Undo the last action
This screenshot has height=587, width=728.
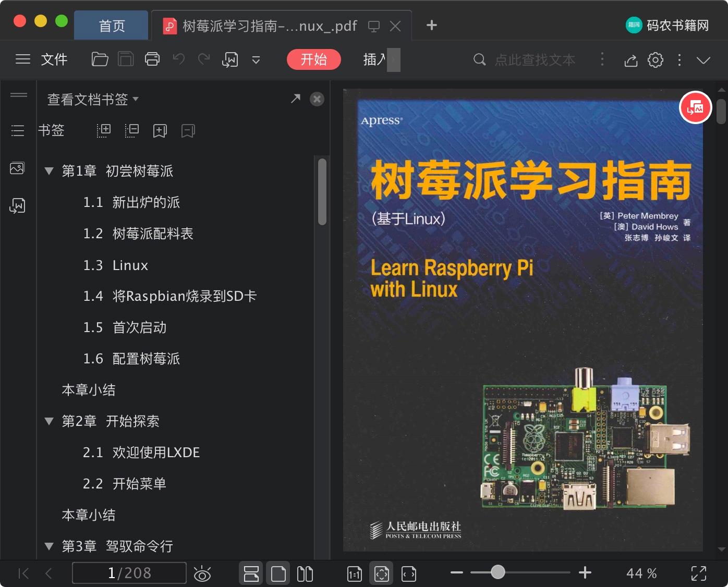[179, 59]
